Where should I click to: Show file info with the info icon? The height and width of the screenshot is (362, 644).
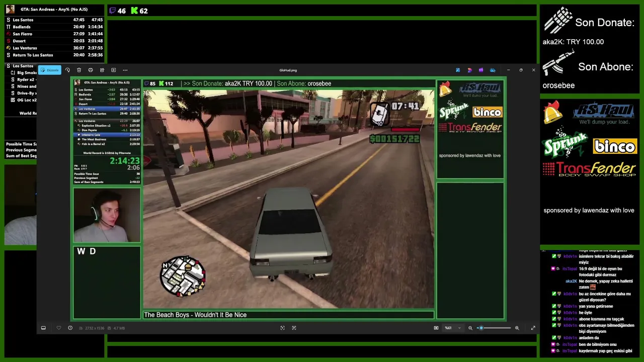tap(70, 328)
